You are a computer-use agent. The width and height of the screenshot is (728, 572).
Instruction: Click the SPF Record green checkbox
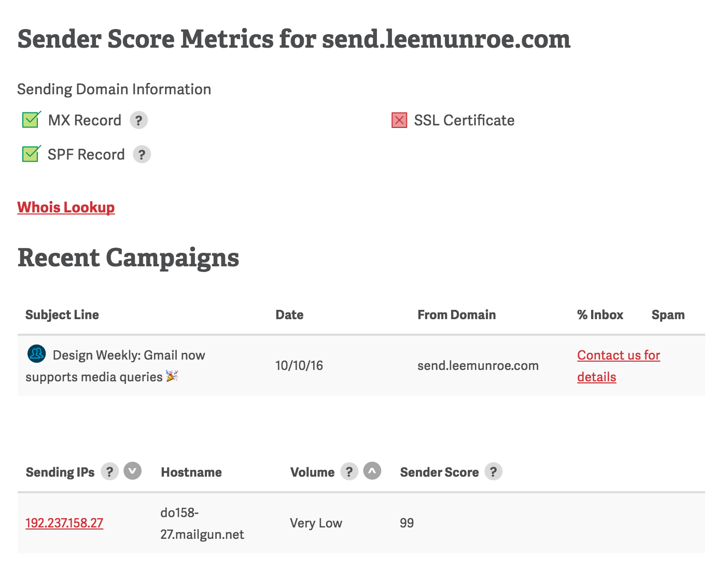[x=31, y=154]
